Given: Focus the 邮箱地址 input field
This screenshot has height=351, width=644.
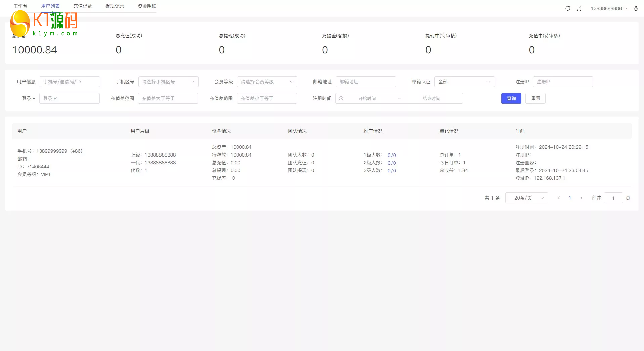Looking at the screenshot, I should 366,82.
